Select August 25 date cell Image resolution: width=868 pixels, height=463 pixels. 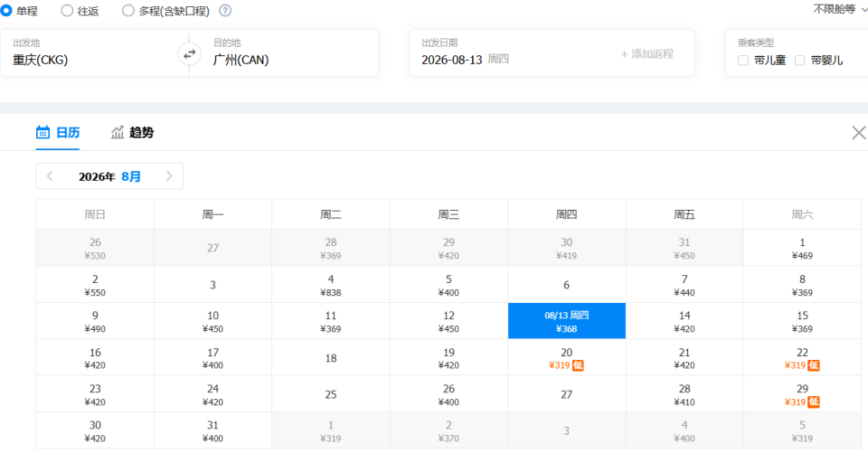331,394
